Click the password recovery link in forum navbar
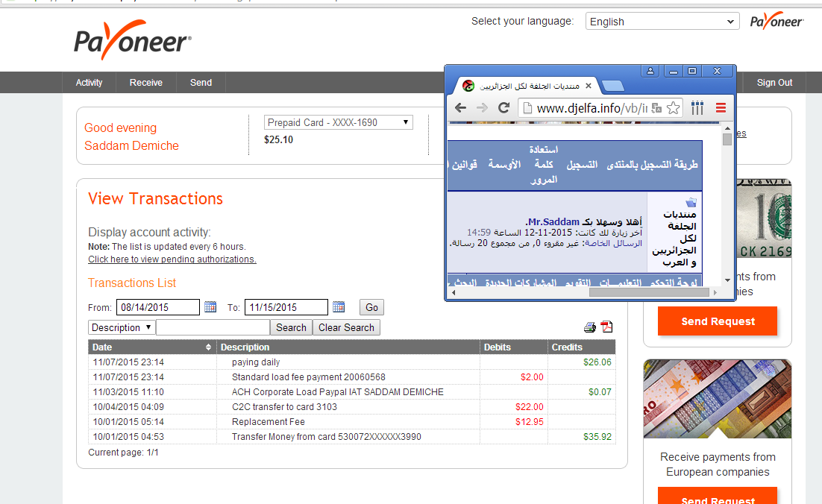 (x=544, y=165)
